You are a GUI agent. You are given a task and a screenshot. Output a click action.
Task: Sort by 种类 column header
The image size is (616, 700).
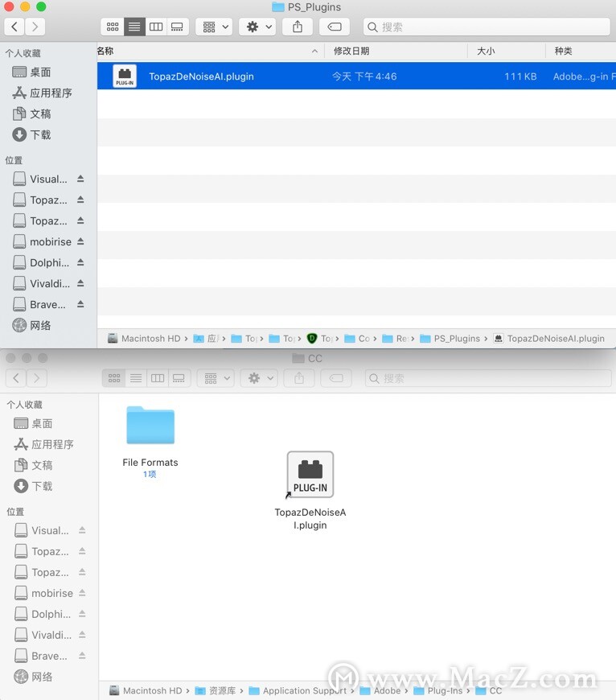tap(581, 51)
